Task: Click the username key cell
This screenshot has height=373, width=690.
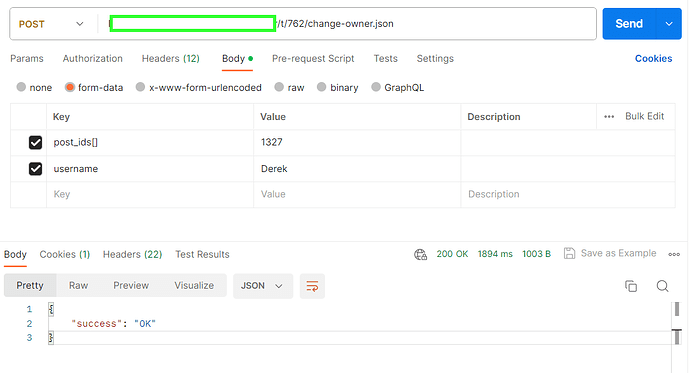Action: coord(150,168)
